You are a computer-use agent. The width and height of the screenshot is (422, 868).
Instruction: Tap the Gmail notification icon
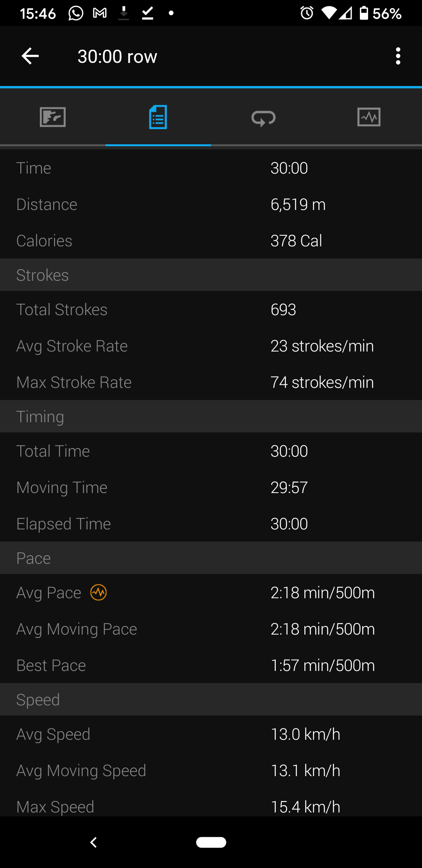(x=100, y=13)
